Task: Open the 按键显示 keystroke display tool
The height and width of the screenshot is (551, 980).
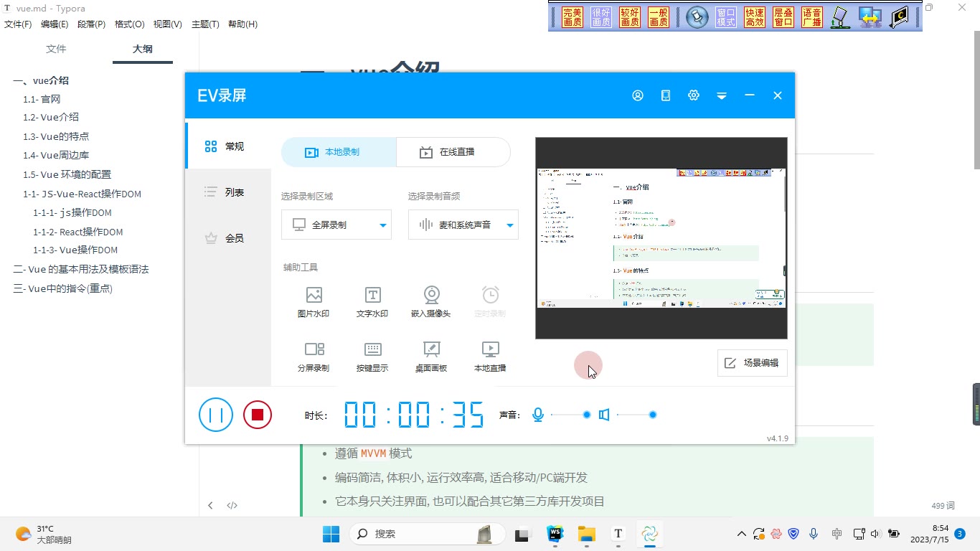Action: click(x=372, y=357)
